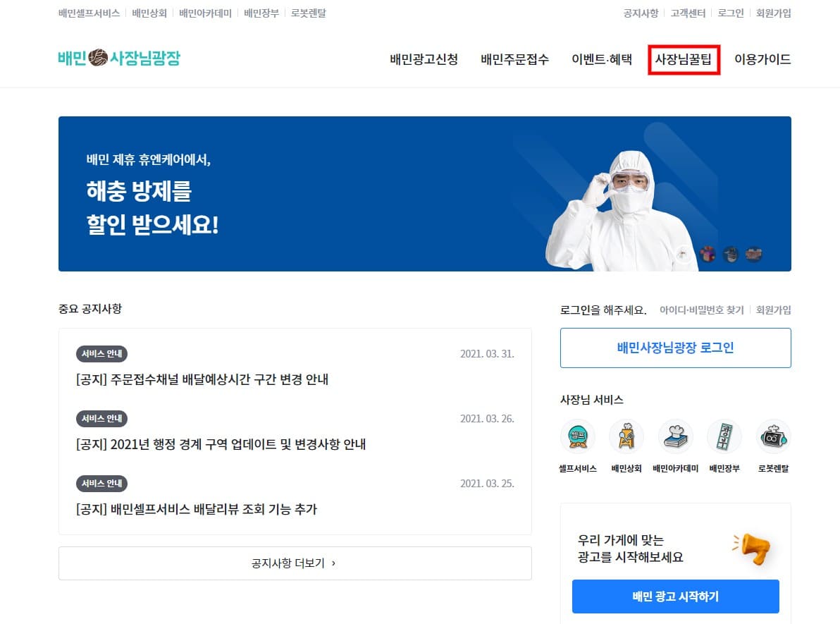Click the 로그인을 해주세요. text

point(603,310)
